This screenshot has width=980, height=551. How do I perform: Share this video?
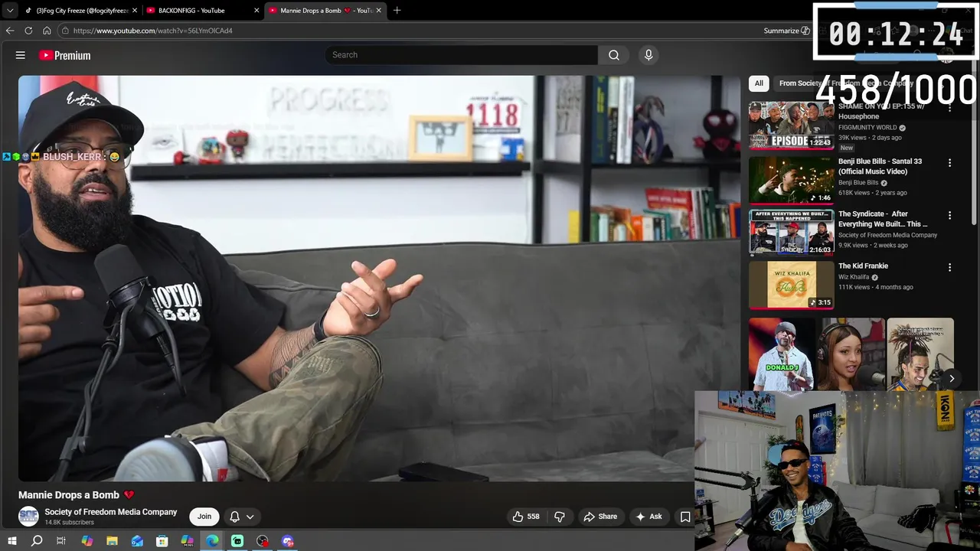(600, 517)
